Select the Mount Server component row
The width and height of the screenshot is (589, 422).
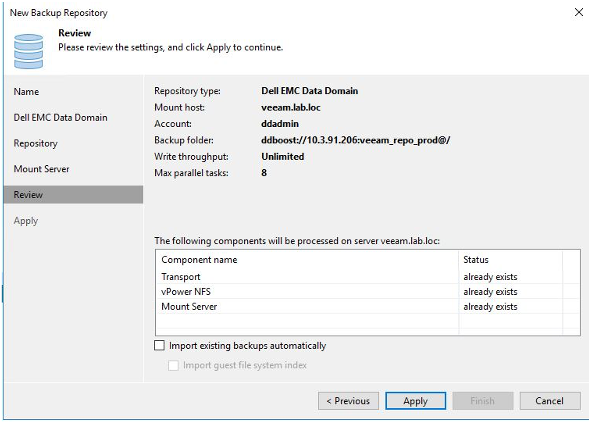pyautogui.click(x=367, y=307)
